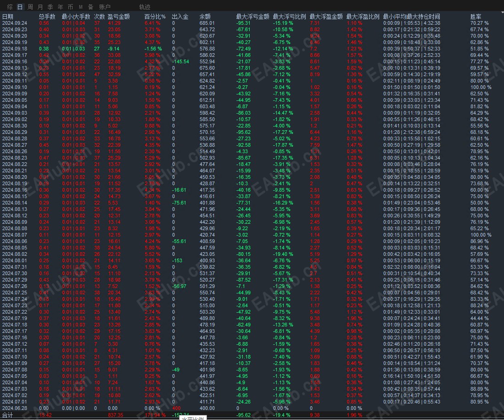
Task: Click the 2024.08.07 win rate 100.00 %
Action: [x=481, y=235]
